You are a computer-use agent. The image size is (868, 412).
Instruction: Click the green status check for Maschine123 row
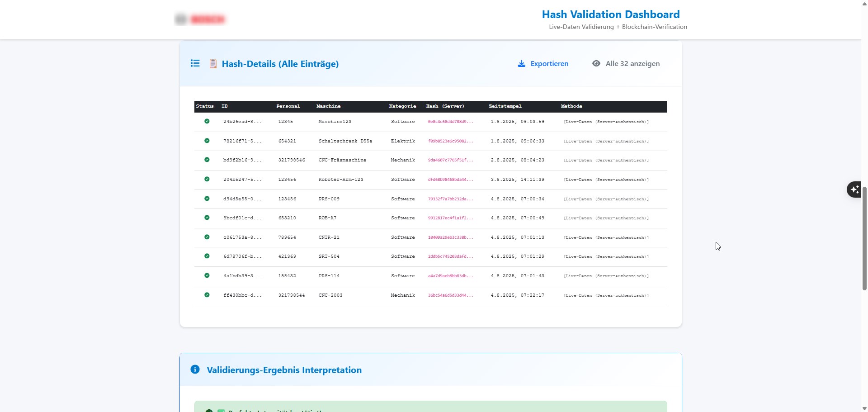point(207,121)
